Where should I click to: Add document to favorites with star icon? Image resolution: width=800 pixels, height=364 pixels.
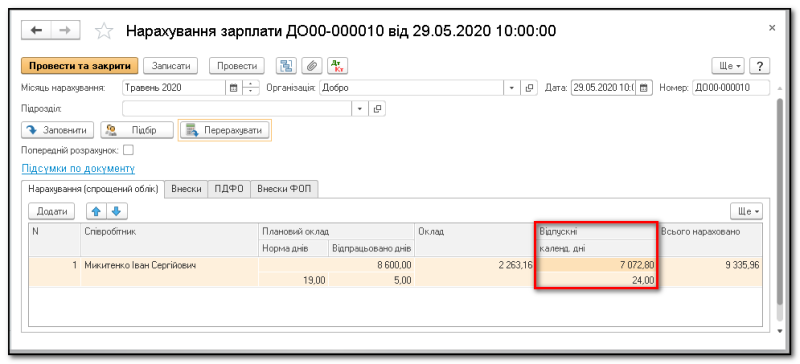tap(104, 31)
